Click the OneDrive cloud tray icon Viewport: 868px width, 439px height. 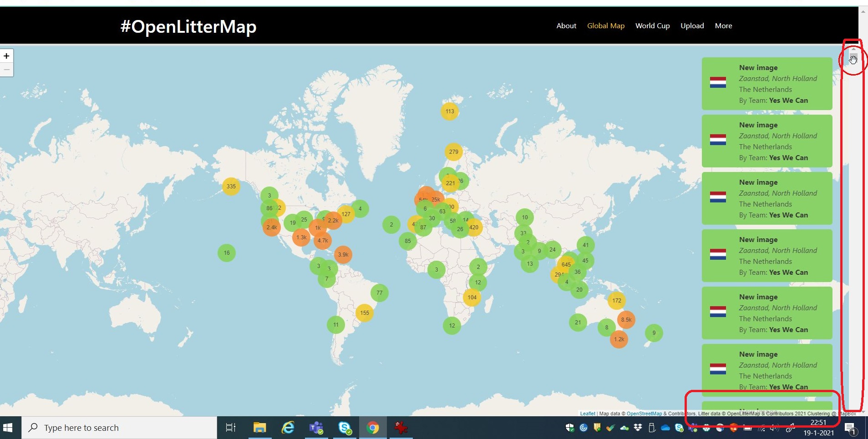[665, 428]
